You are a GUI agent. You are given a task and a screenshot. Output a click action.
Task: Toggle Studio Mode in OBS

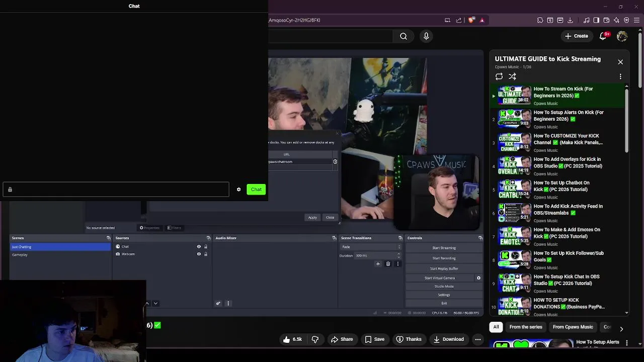coord(444,286)
